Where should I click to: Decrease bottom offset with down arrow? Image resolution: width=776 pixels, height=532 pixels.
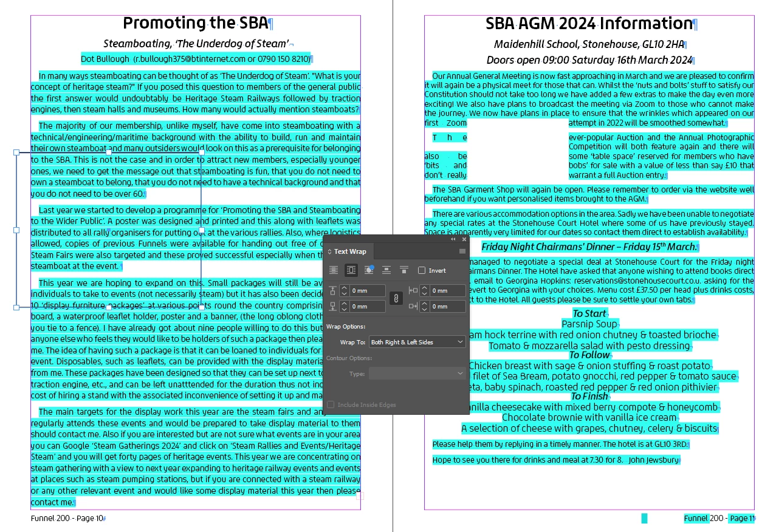click(x=343, y=310)
